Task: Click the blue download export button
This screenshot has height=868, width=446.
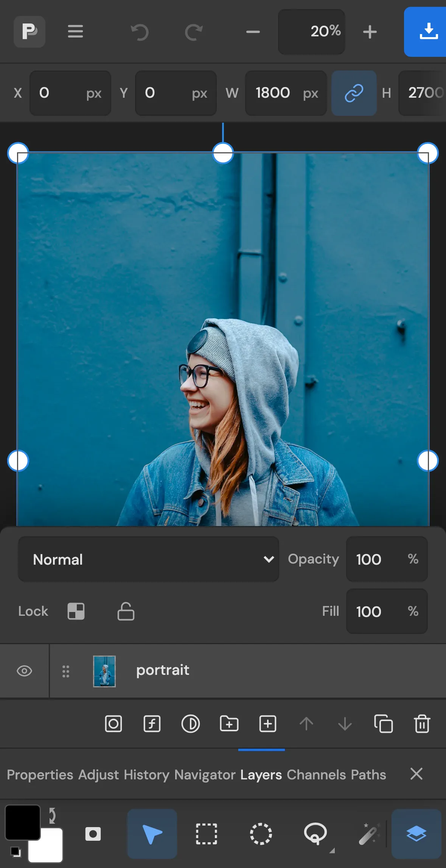Action: 425,32
